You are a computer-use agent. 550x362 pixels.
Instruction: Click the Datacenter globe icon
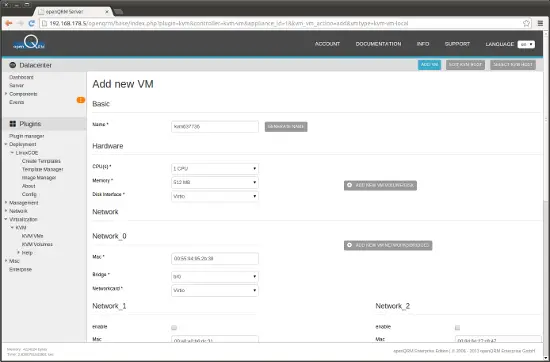[x=13, y=65]
